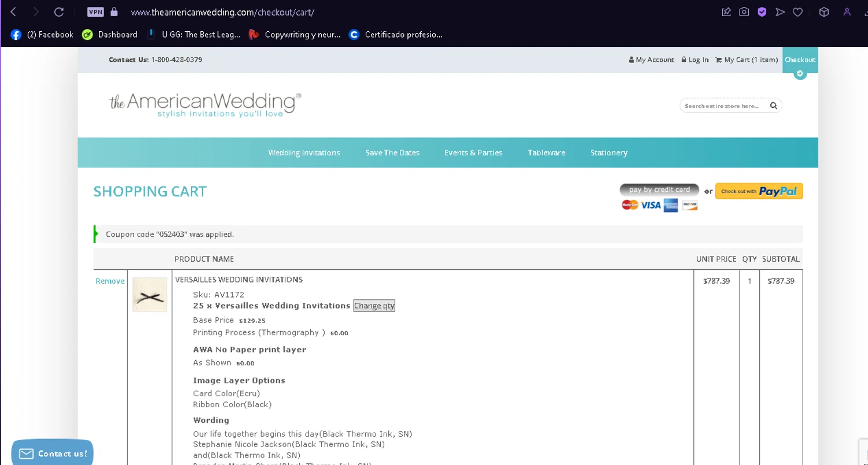
Task: Click the Base Price $129.25 line
Action: [x=229, y=320]
